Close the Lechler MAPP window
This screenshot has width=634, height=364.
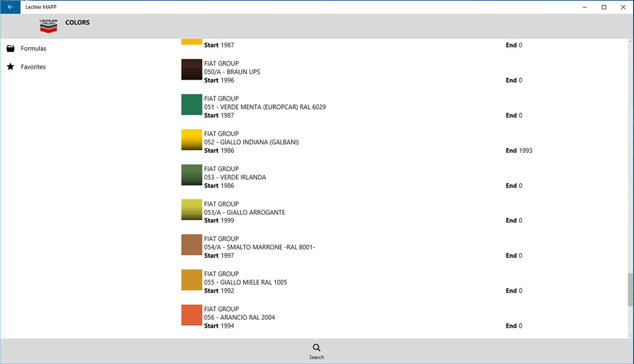[623, 7]
